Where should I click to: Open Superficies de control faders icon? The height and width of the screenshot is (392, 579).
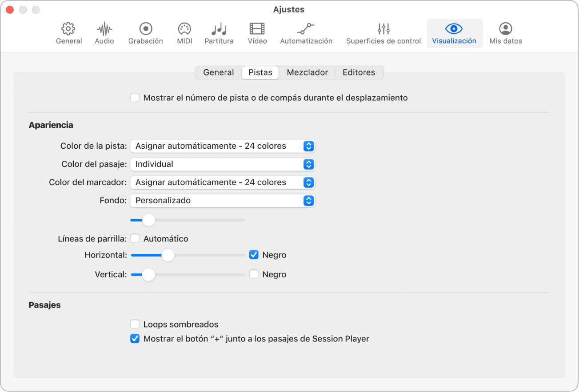pos(383,29)
